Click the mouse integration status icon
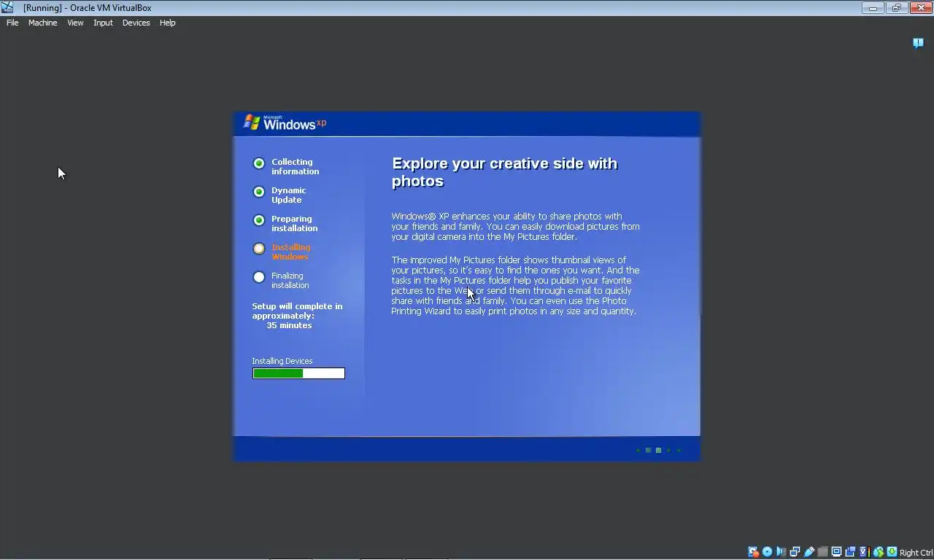The width and height of the screenshot is (934, 560). 879,552
